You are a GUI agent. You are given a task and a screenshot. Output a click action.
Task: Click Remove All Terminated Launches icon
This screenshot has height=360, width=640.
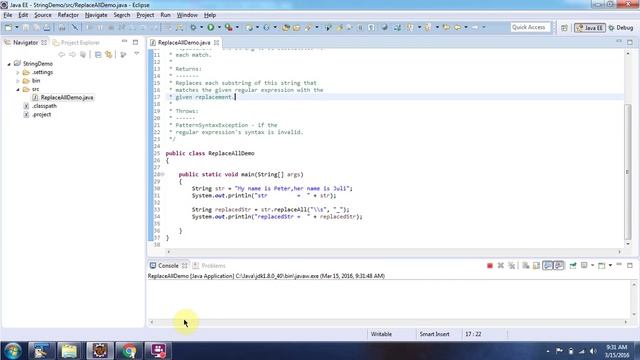pyautogui.click(x=511, y=266)
